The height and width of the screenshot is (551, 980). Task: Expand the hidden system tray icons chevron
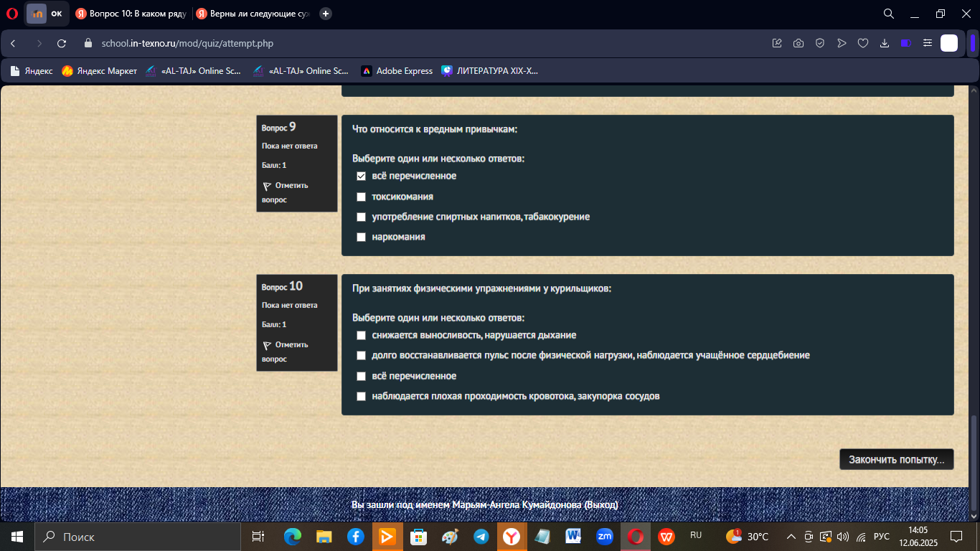point(791,537)
